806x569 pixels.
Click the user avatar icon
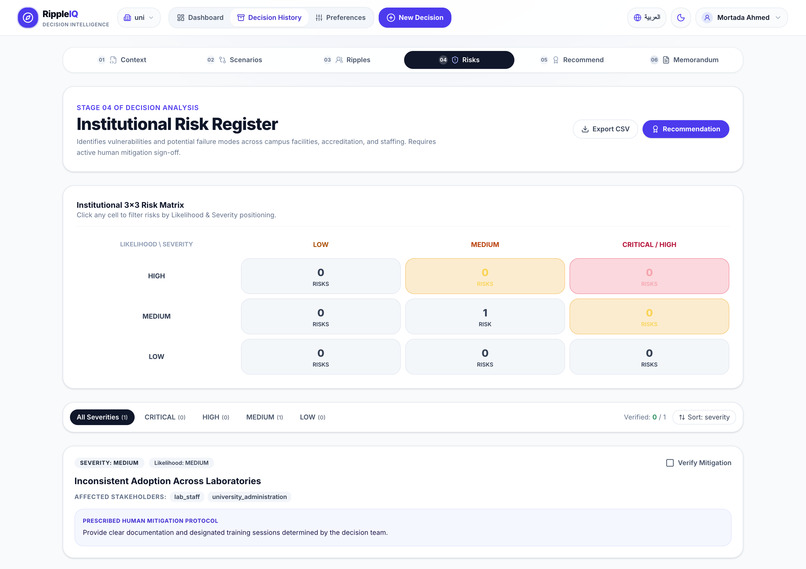707,17
